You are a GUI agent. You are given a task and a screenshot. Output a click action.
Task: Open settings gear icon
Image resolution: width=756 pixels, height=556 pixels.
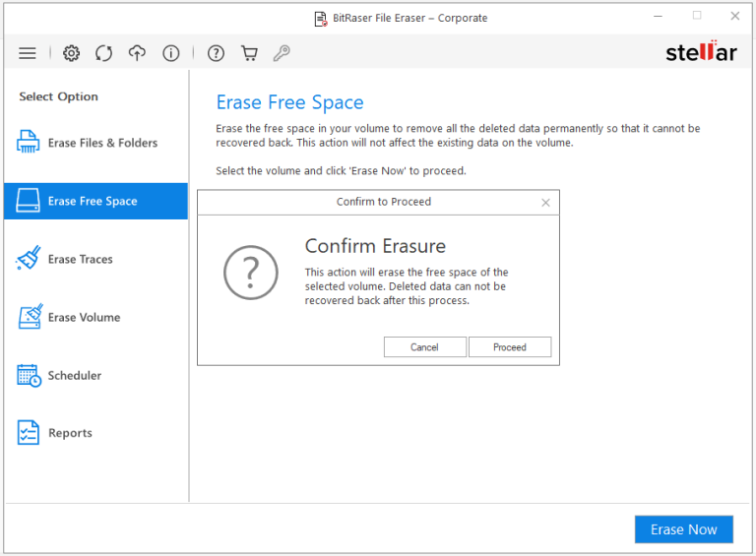(71, 53)
